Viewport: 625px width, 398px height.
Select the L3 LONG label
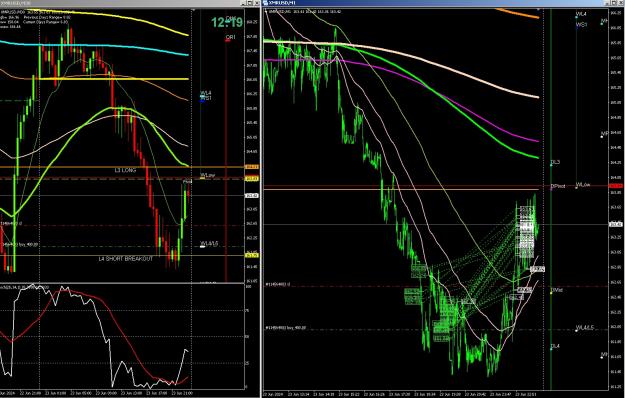(x=125, y=171)
